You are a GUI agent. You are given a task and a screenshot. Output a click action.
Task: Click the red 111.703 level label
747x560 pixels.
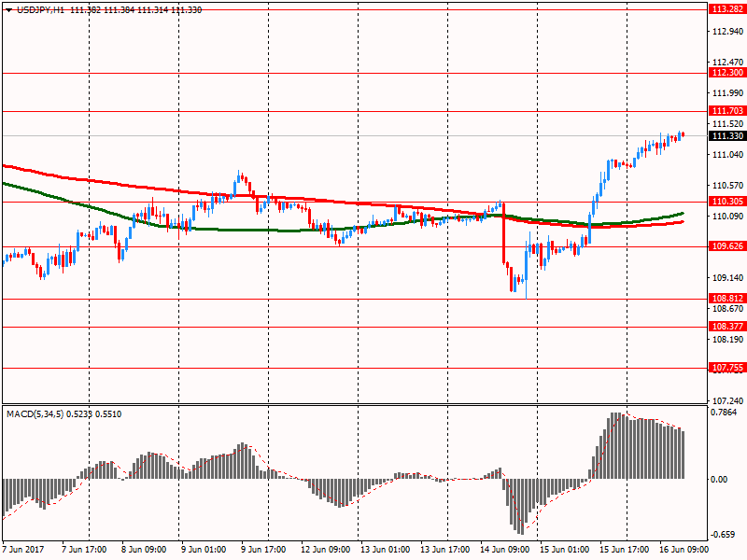tap(727, 110)
